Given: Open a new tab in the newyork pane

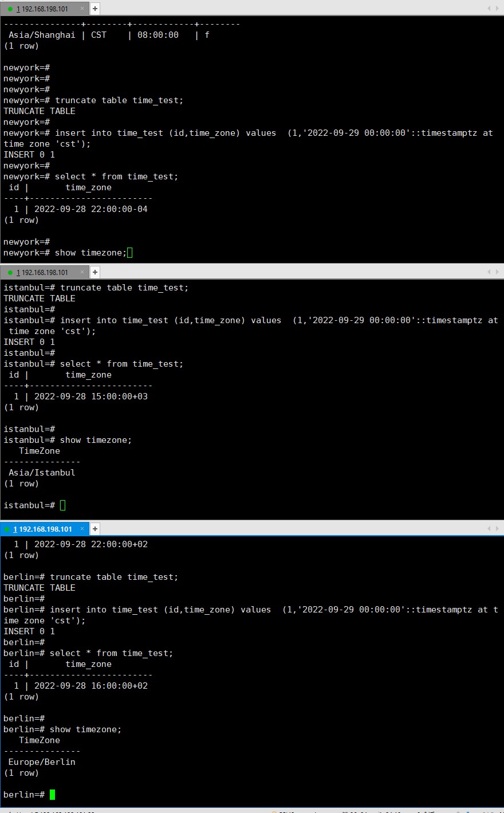Looking at the screenshot, I should tap(95, 9).
